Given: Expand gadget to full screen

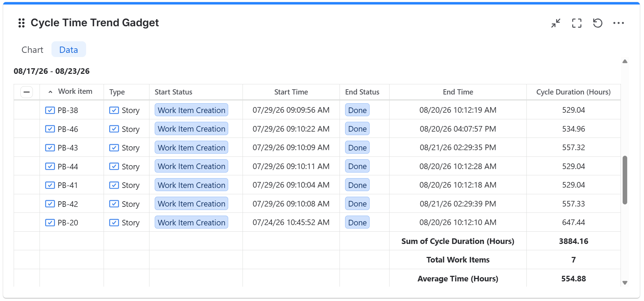Looking at the screenshot, I should (577, 23).
